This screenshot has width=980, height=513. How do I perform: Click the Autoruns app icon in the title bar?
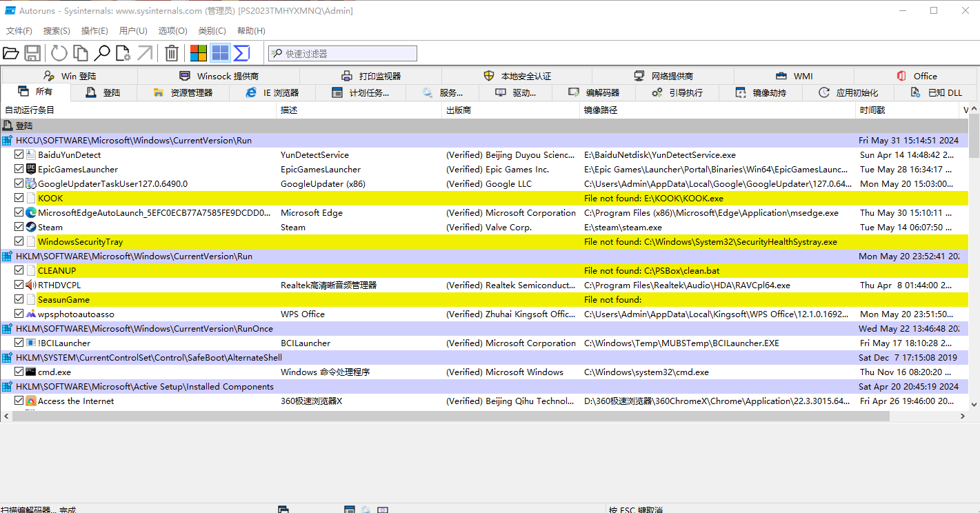click(10, 10)
